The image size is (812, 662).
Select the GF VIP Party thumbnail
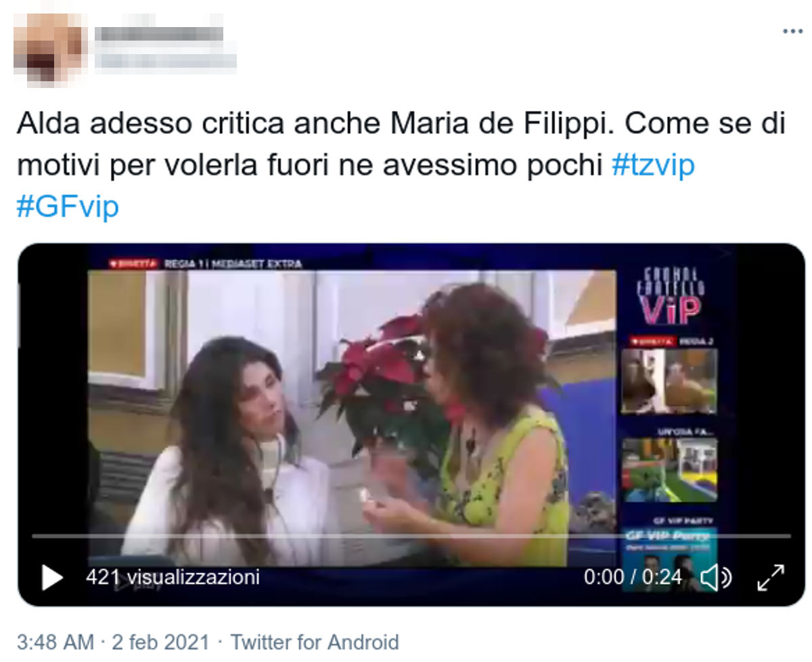point(669,557)
